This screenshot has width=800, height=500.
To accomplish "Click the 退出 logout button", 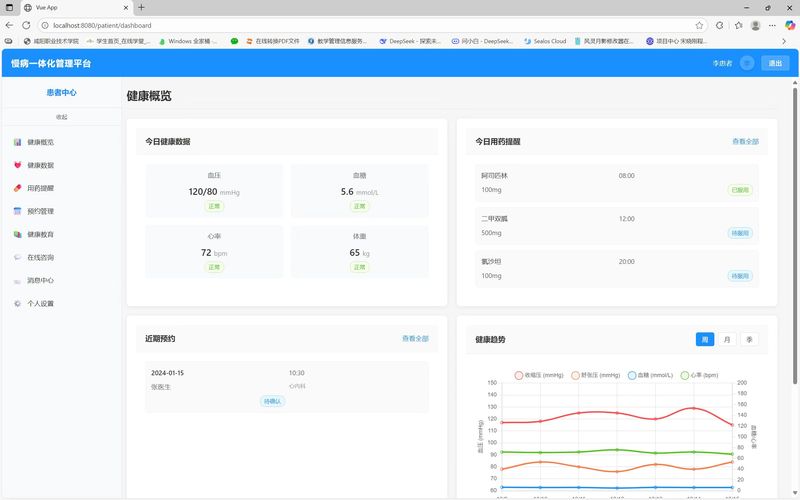I will click(x=775, y=63).
